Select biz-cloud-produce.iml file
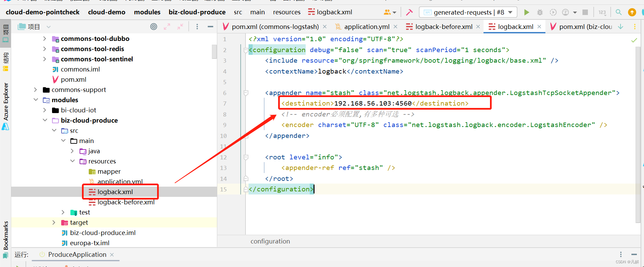The height and width of the screenshot is (267, 644). pos(103,233)
